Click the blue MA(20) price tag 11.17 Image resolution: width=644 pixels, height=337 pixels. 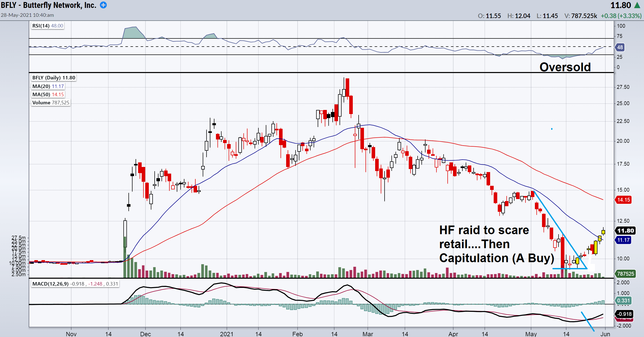click(x=623, y=240)
